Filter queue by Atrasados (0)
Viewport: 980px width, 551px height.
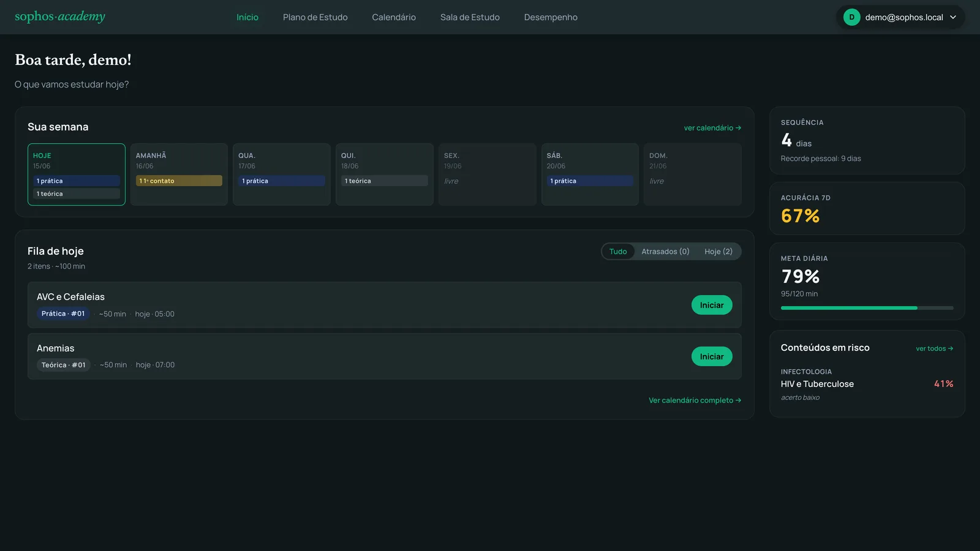665,252
